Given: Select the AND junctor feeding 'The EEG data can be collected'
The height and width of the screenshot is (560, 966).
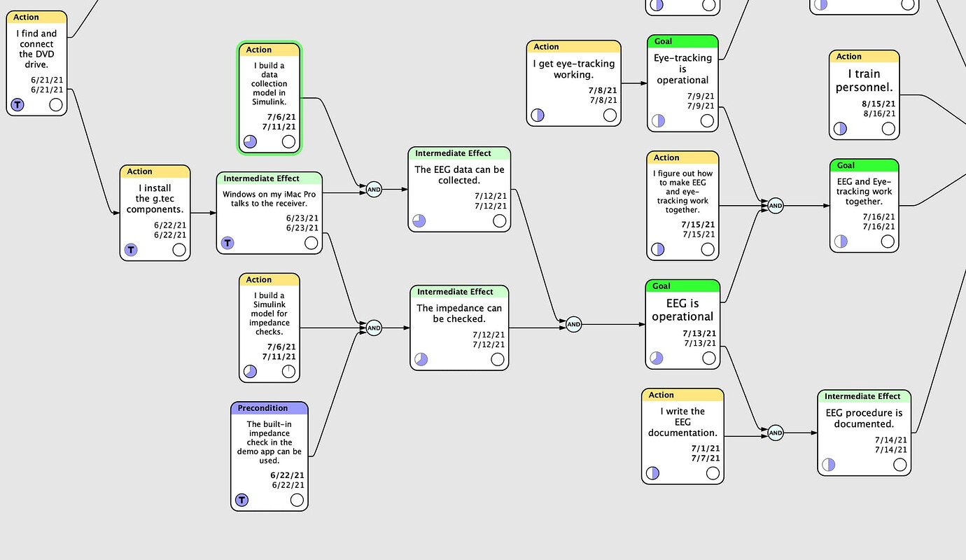Looking at the screenshot, I should click(x=374, y=189).
